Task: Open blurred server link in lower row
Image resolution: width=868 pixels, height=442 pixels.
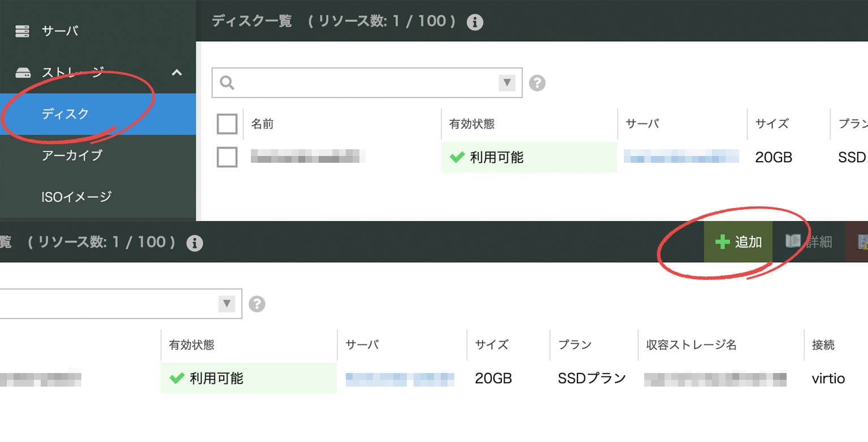Action: [x=400, y=379]
